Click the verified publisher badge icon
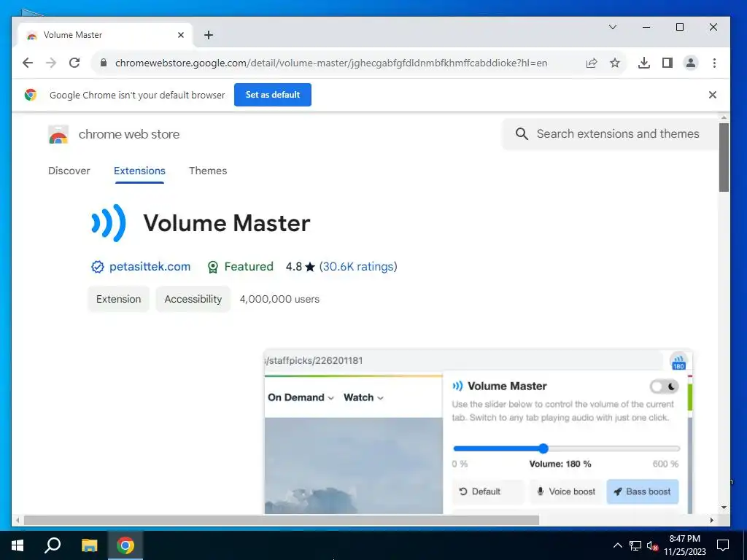 [97, 267]
